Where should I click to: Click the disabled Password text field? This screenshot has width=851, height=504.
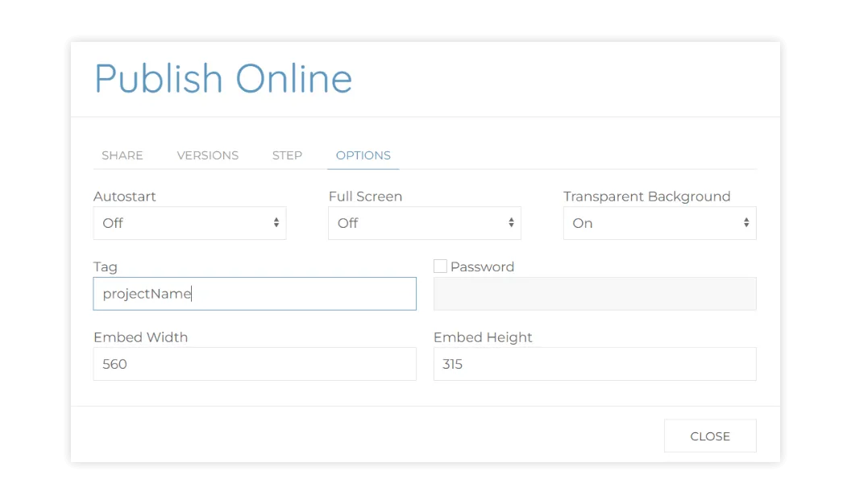[595, 294]
